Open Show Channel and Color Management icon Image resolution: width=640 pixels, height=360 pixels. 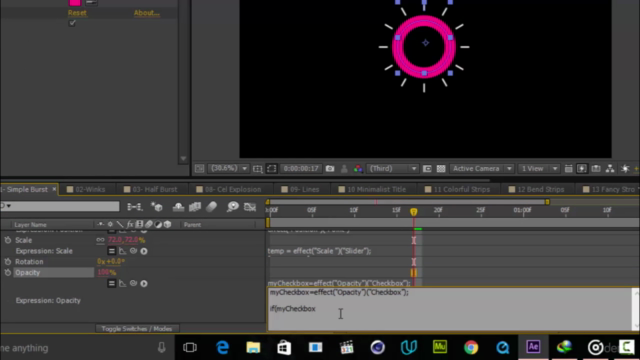coord(358,169)
